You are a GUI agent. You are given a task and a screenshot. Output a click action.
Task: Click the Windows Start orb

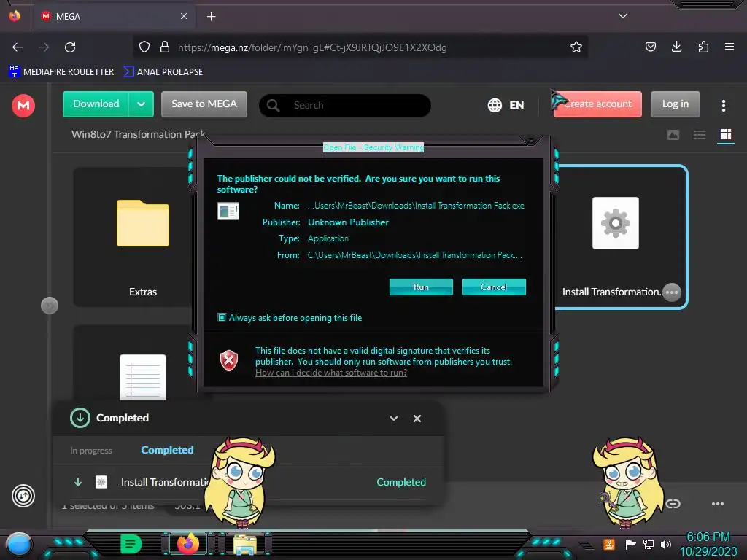[x=19, y=545]
